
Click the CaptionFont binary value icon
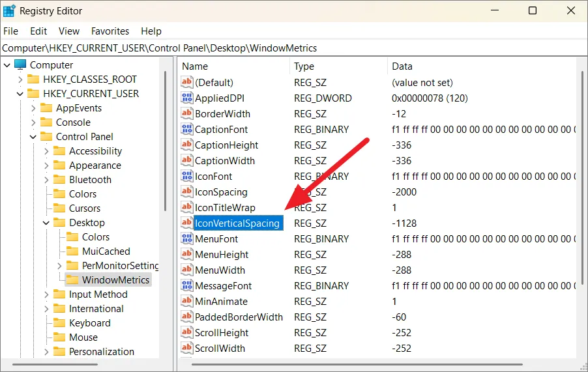pos(186,130)
